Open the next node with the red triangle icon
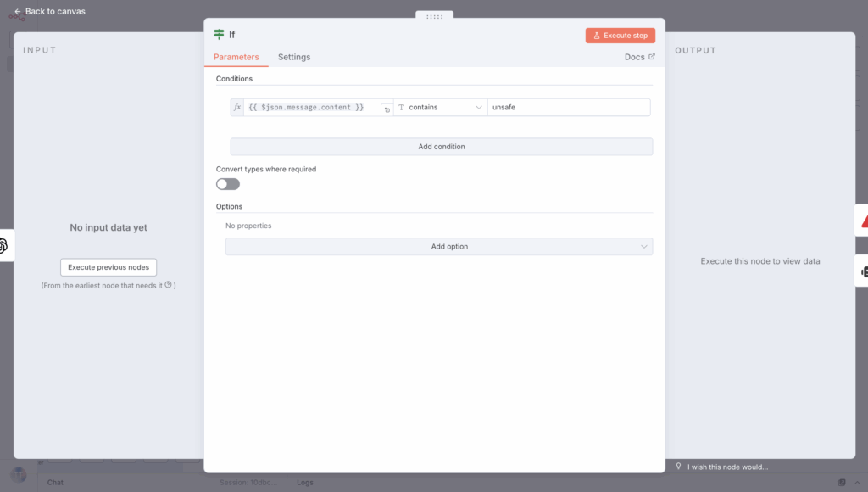 point(863,221)
